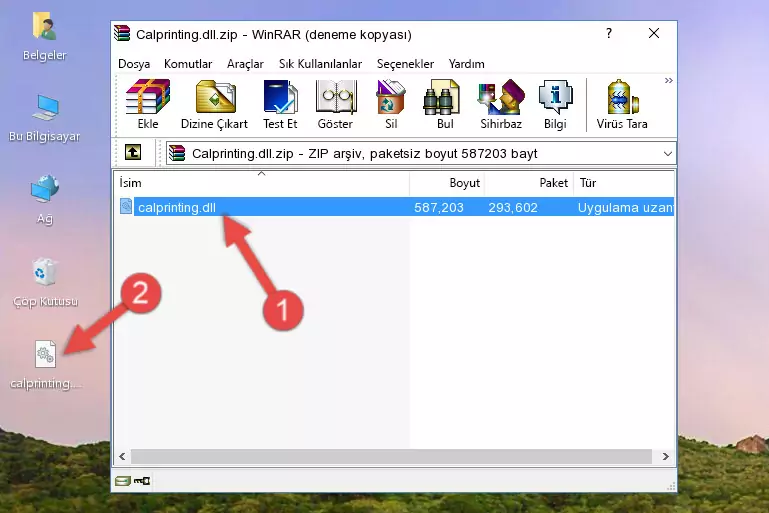This screenshot has height=513, width=769.
Task: Click the 293,602 packed size value
Action: coord(513,207)
